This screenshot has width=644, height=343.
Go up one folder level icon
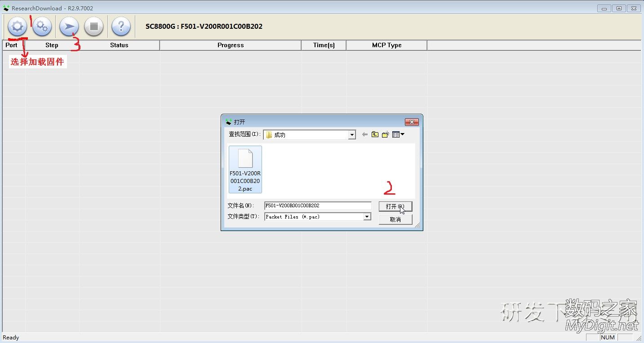(375, 134)
